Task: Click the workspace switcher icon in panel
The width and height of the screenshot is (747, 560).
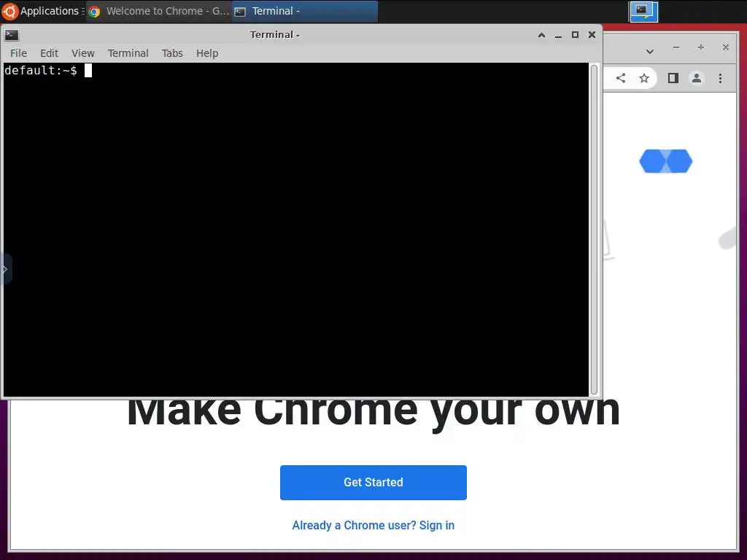Action: pyautogui.click(x=643, y=11)
